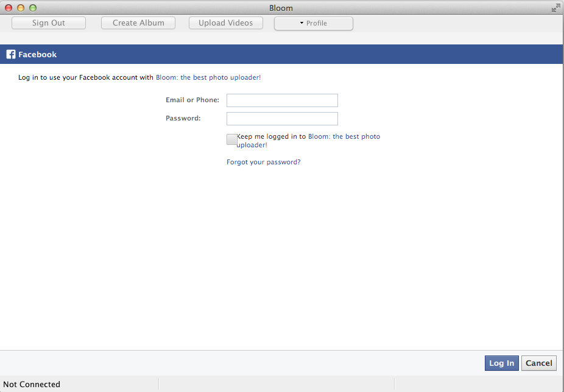Click the Bloom window title text
Screen dimensions: 564x392
(281, 8)
